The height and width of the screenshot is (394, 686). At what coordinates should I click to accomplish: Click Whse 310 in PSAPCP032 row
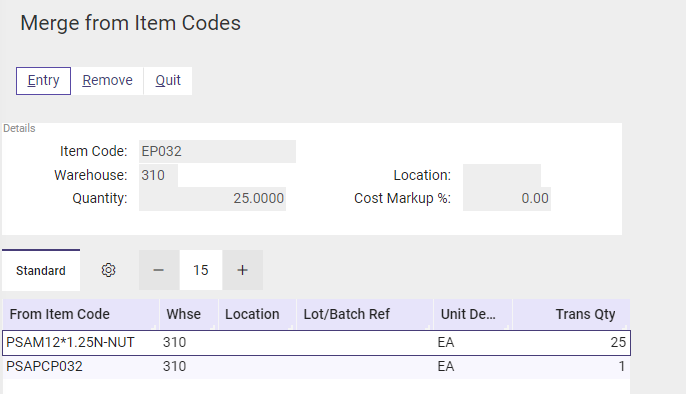pyautogui.click(x=175, y=366)
